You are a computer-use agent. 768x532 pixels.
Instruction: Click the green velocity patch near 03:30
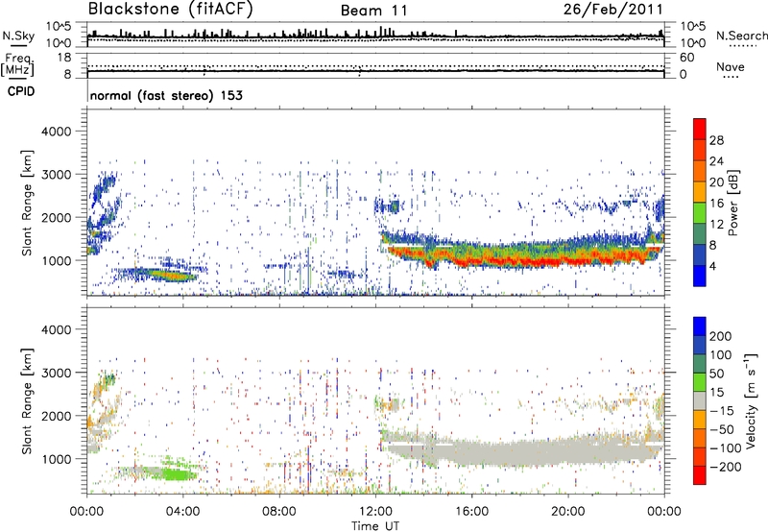180,474
